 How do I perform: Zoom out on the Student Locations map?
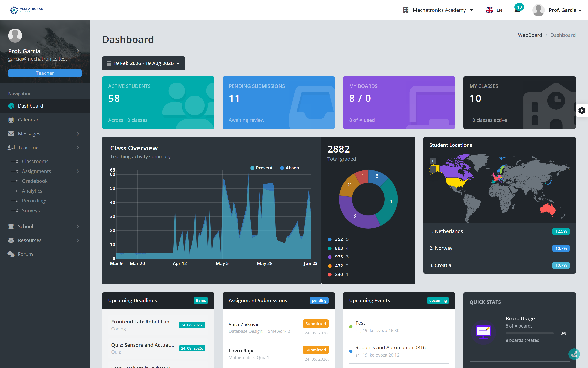(x=432, y=169)
